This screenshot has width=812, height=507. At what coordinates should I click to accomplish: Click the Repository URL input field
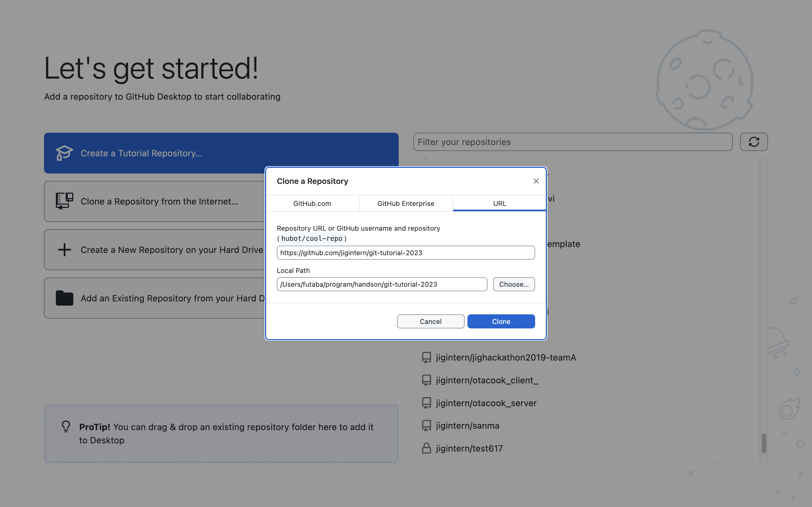[406, 253]
